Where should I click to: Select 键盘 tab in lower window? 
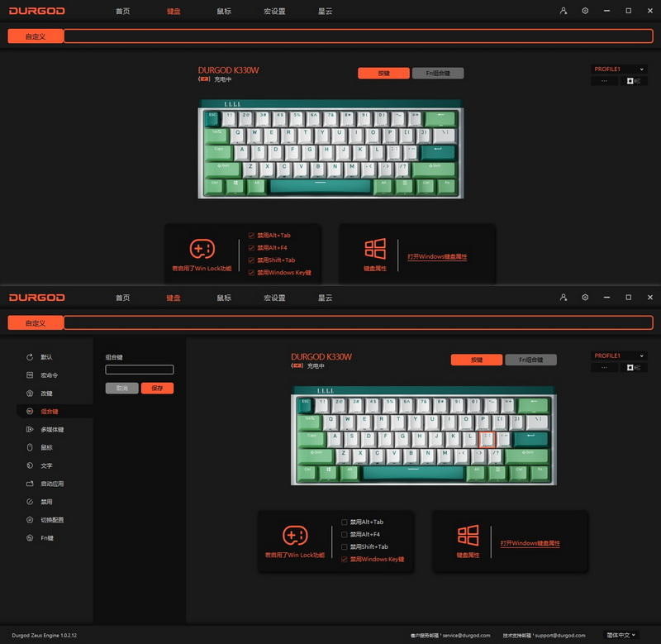[x=174, y=298]
